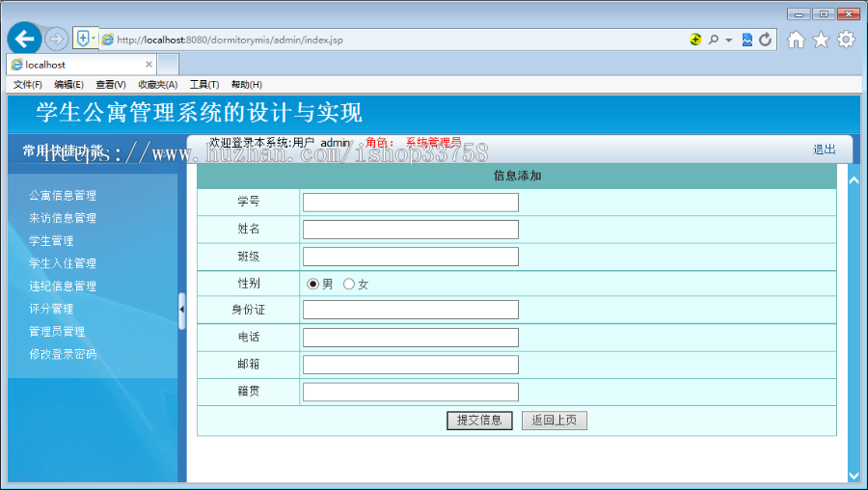868x490 pixels.
Task: Open the shield icon dropdown arrow
Action: tap(94, 39)
